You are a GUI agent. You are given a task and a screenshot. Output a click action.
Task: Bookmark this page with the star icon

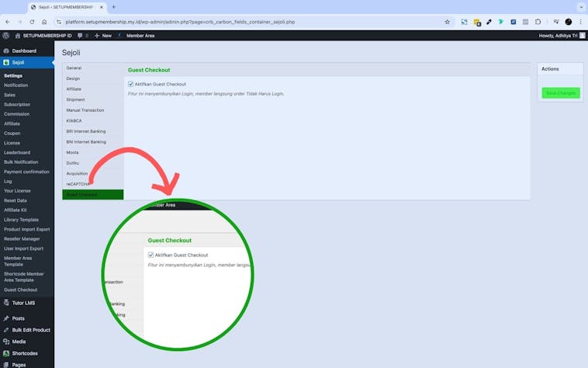coord(447,22)
